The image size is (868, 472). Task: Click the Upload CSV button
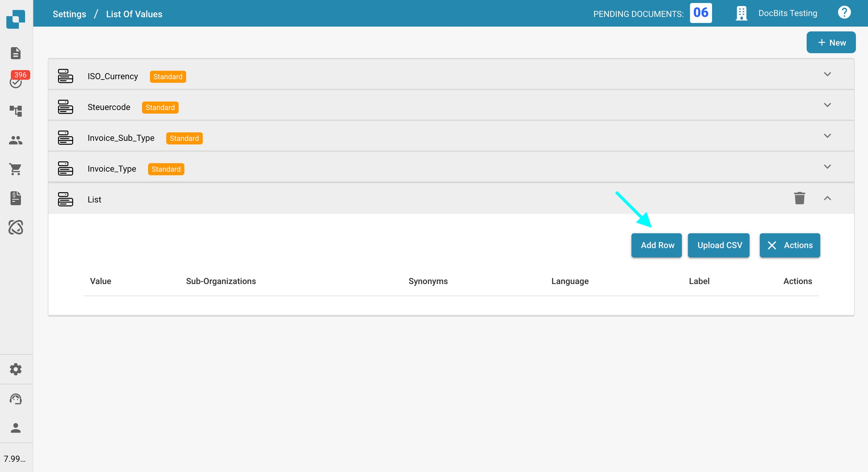click(x=719, y=245)
